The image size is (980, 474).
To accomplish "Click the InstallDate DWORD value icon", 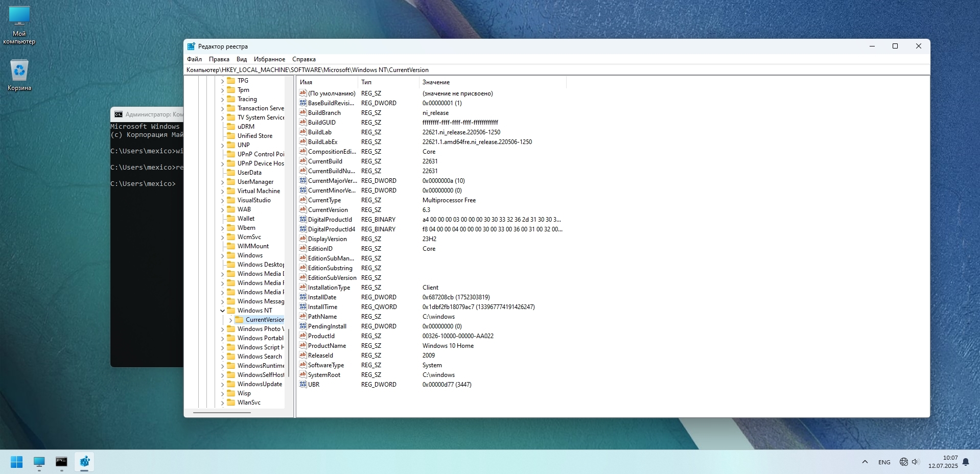I will click(x=303, y=297).
